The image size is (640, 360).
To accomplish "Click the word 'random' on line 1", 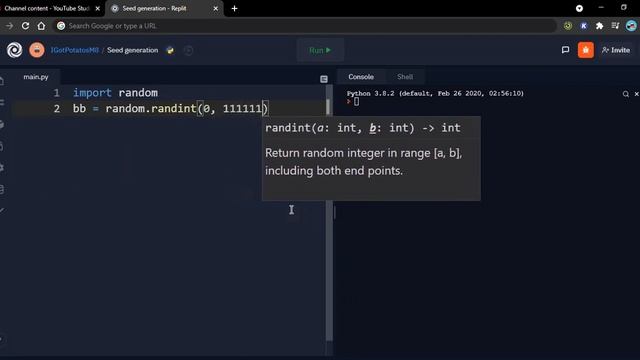I will pos(138,93).
